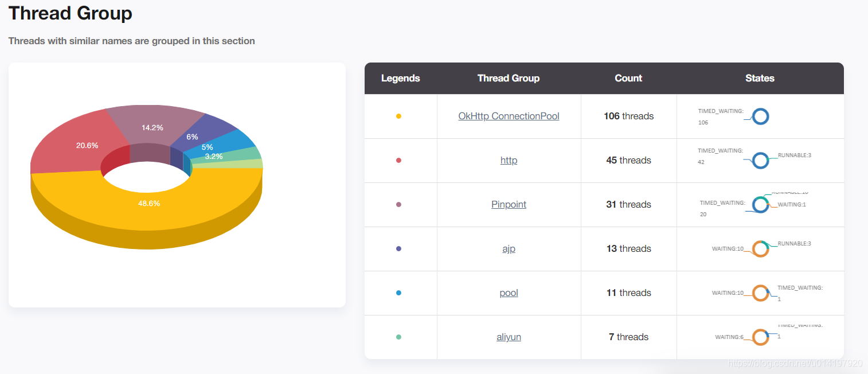Screen dimensions: 868x374
Task: Click the RUNNABLE:3 label in http row
Action: pyautogui.click(x=795, y=155)
